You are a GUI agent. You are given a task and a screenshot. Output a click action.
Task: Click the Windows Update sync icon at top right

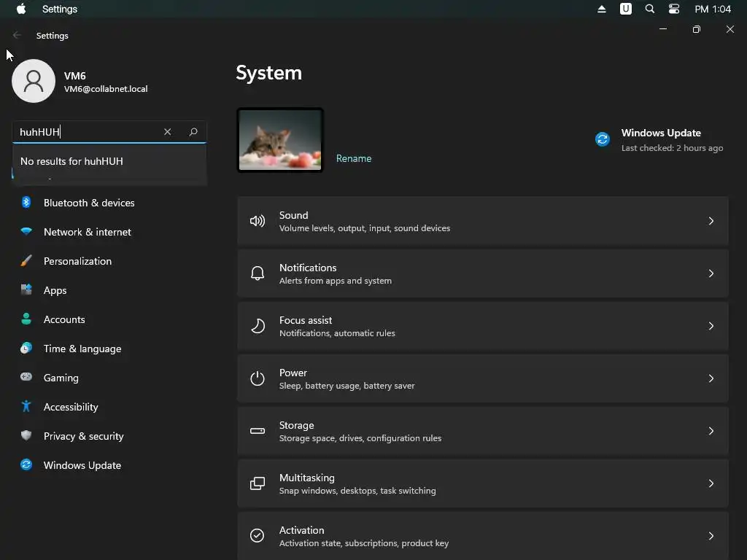click(602, 139)
